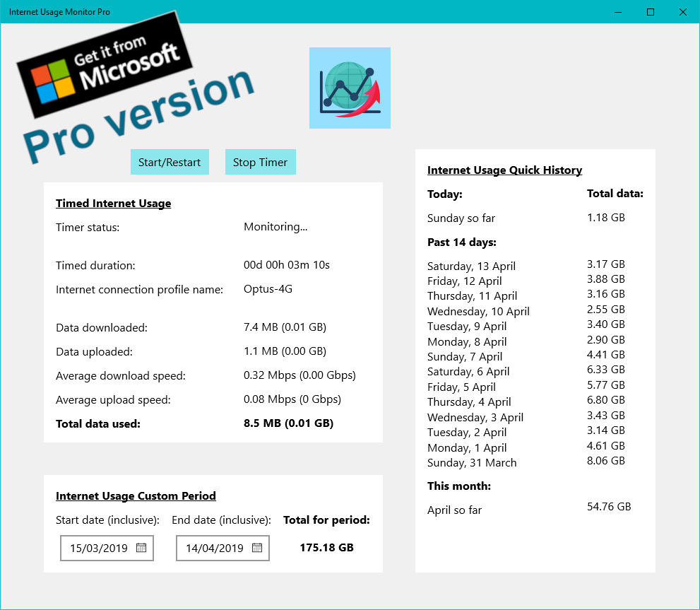Click the Sunday, 31 March usage entry

click(x=472, y=463)
